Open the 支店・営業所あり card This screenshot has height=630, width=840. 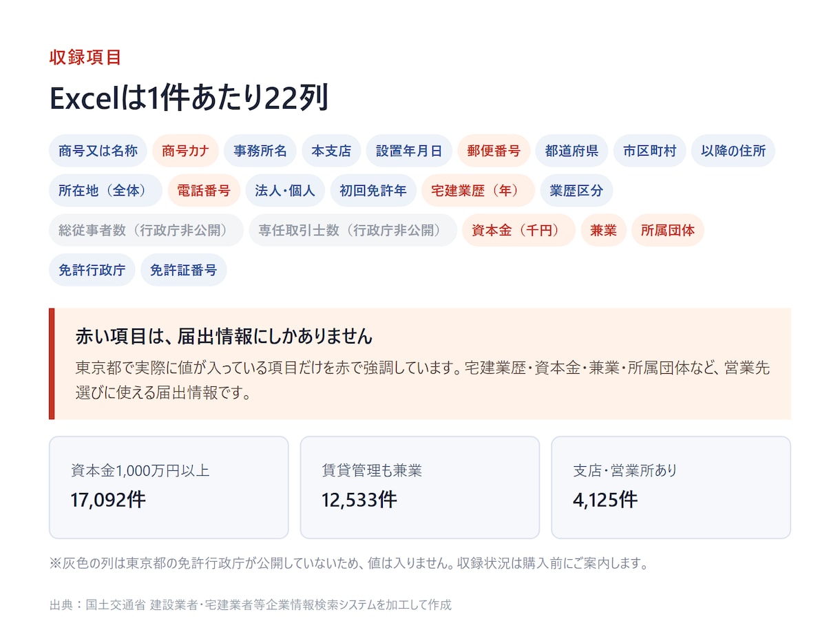(671, 487)
